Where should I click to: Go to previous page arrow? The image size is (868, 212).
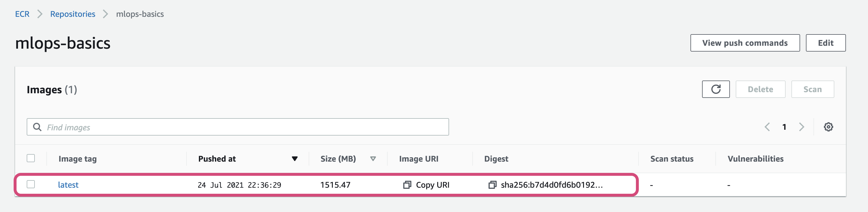click(x=767, y=127)
